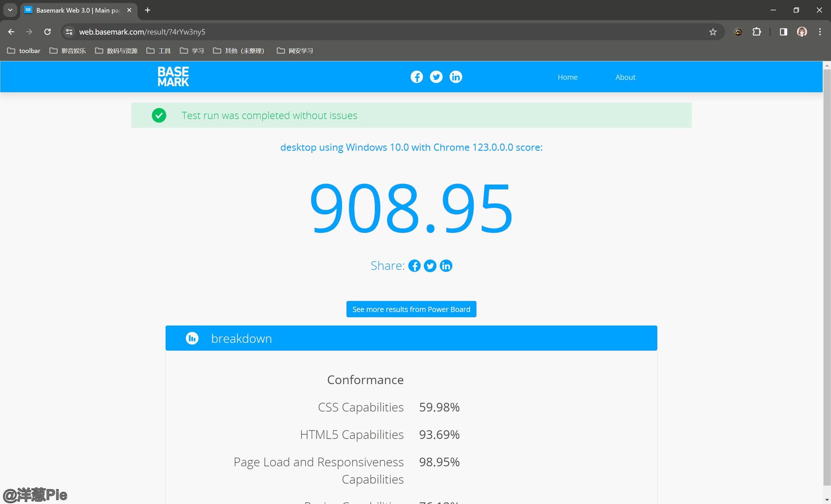Expand the toolbar bookmarks folder
831x504 pixels.
(x=24, y=51)
